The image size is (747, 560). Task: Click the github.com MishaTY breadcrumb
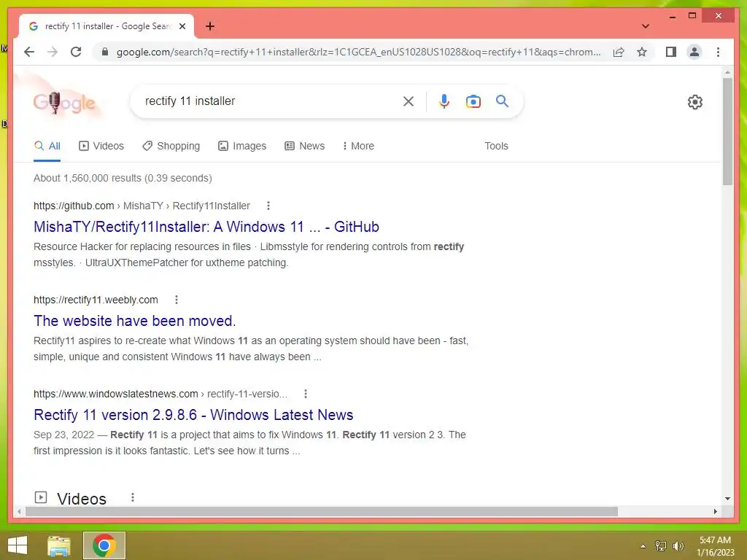[x=142, y=206]
